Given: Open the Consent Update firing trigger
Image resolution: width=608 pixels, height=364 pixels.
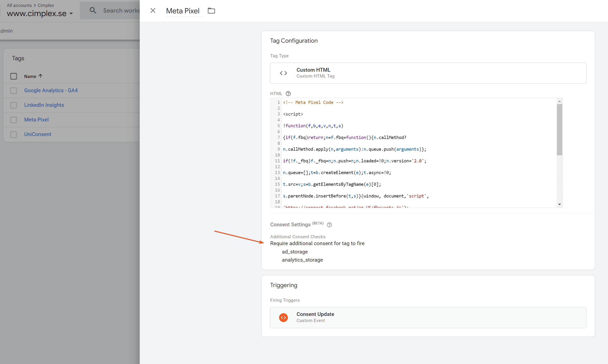Looking at the screenshot, I should [428, 318].
